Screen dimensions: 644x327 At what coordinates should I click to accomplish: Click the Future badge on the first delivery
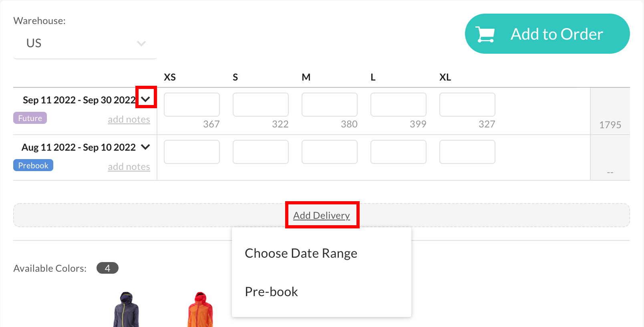(x=30, y=118)
